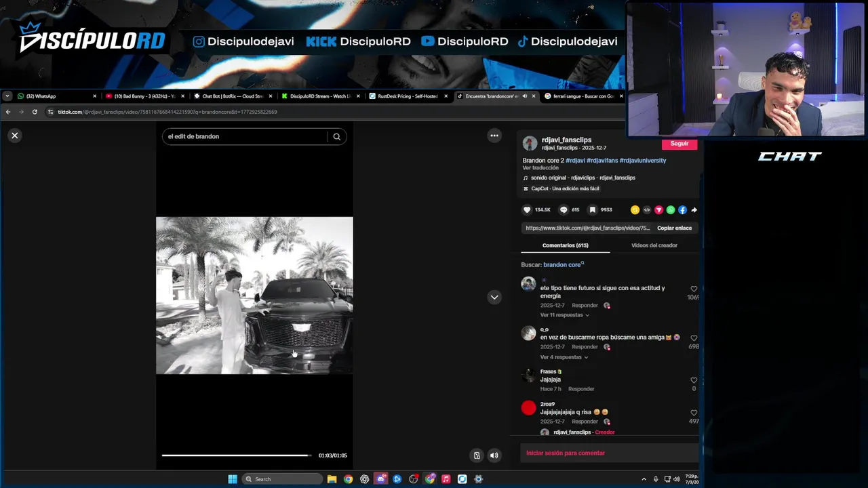This screenshot has width=868, height=488.
Task: Toggle video mute with speaker icon
Action: click(494, 455)
